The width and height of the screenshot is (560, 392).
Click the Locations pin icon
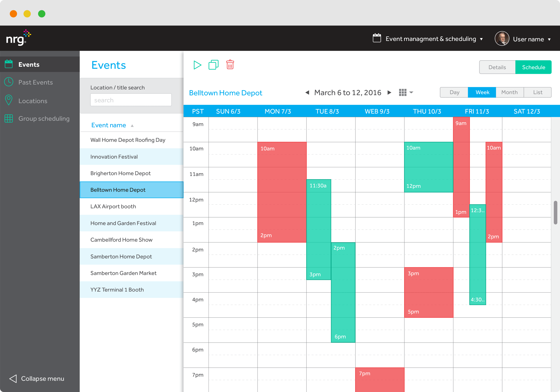[9, 100]
